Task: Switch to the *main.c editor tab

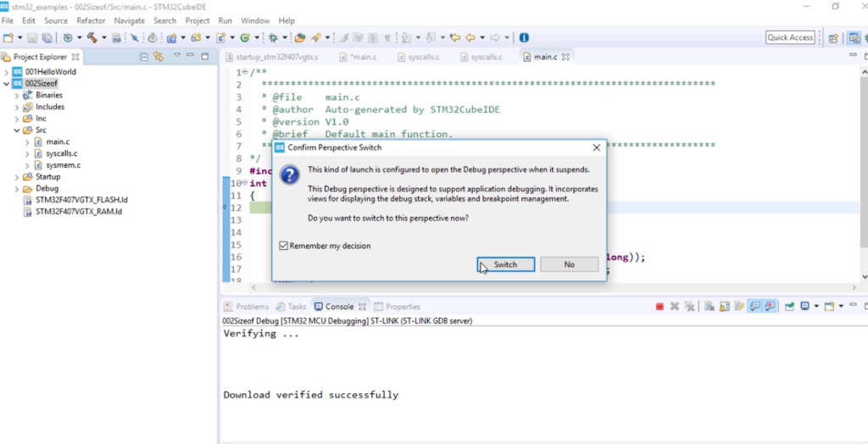Action: click(359, 57)
